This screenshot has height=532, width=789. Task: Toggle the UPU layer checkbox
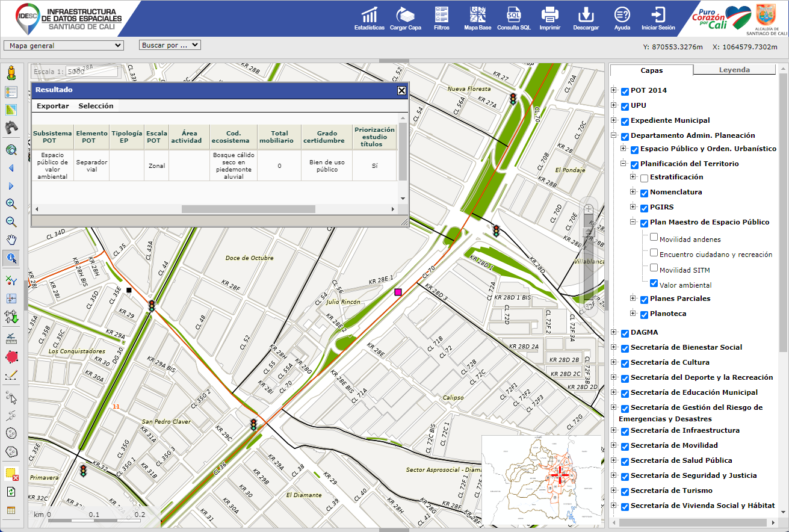[x=625, y=107]
